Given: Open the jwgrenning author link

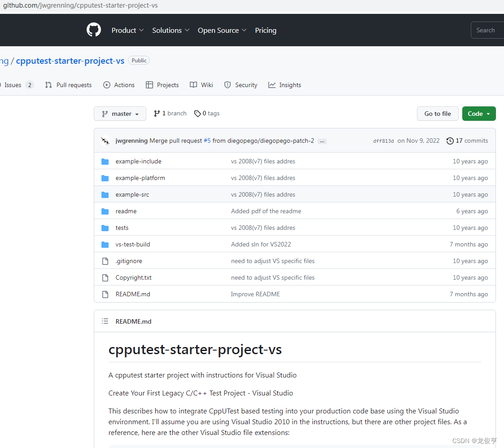Looking at the screenshot, I should click(131, 141).
